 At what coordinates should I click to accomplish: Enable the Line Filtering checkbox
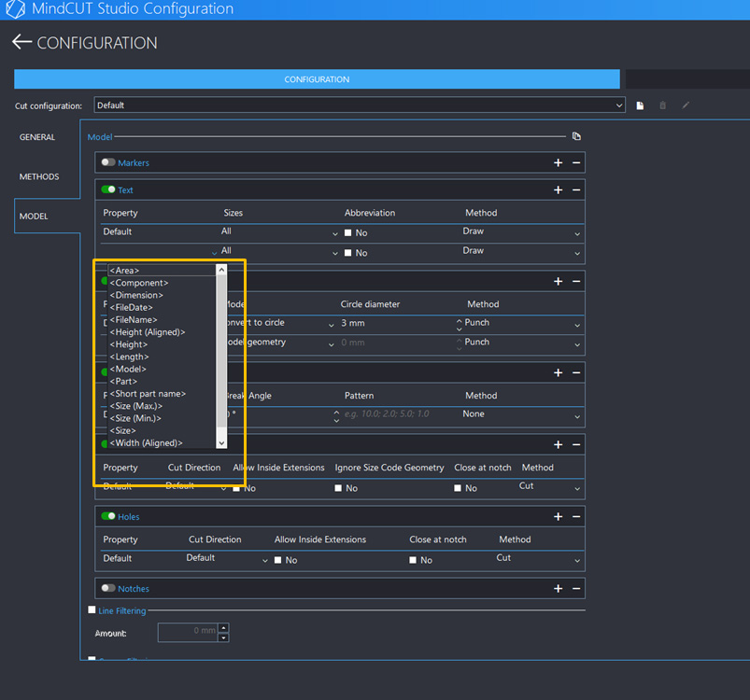(x=92, y=609)
